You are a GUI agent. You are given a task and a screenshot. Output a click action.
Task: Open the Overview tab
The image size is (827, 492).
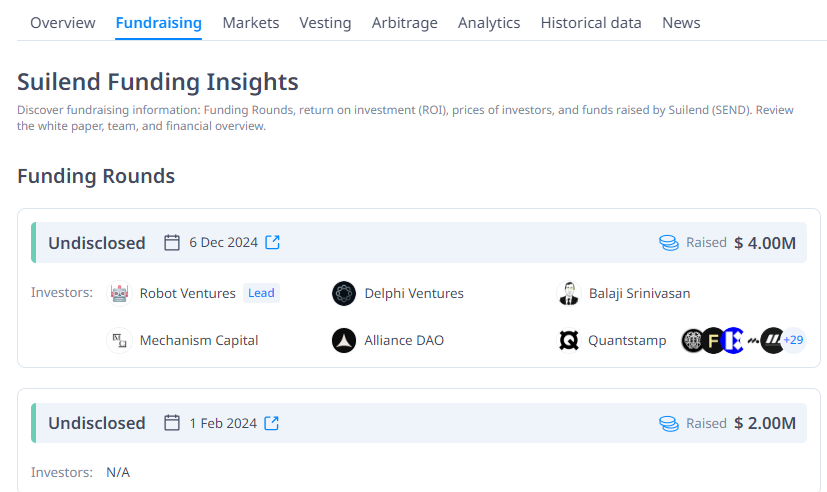click(62, 23)
